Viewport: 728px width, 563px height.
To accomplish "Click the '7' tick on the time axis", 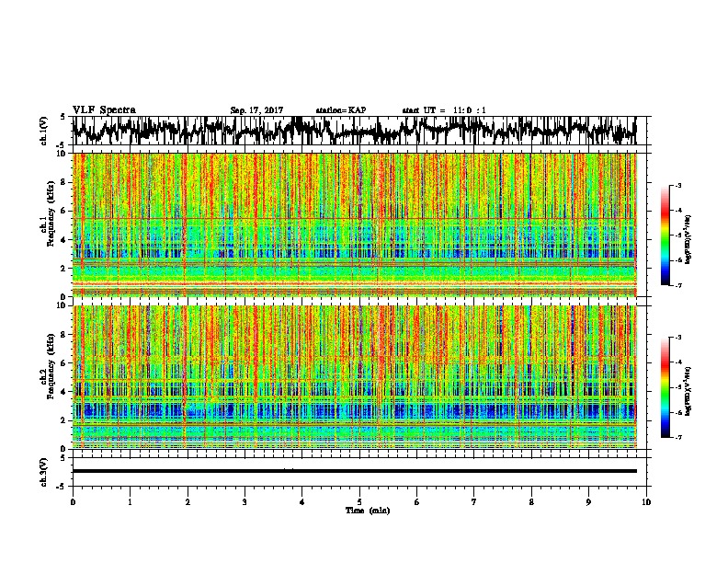I will [x=474, y=501].
